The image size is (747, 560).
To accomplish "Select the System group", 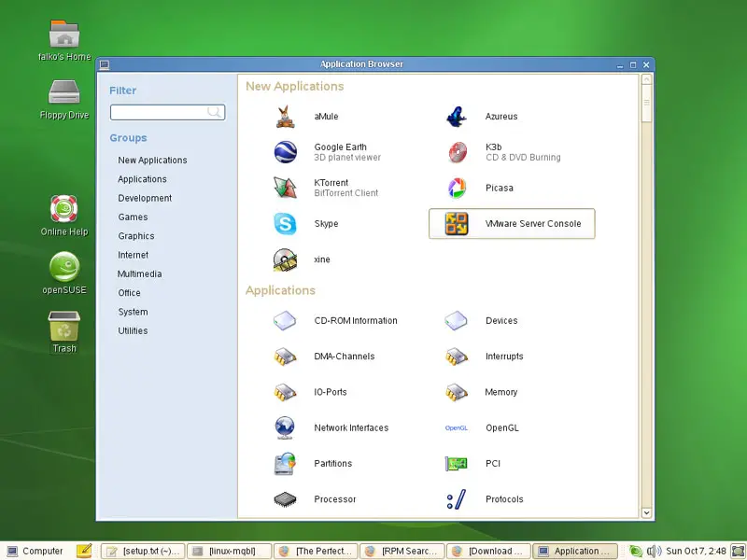I will pos(133,312).
